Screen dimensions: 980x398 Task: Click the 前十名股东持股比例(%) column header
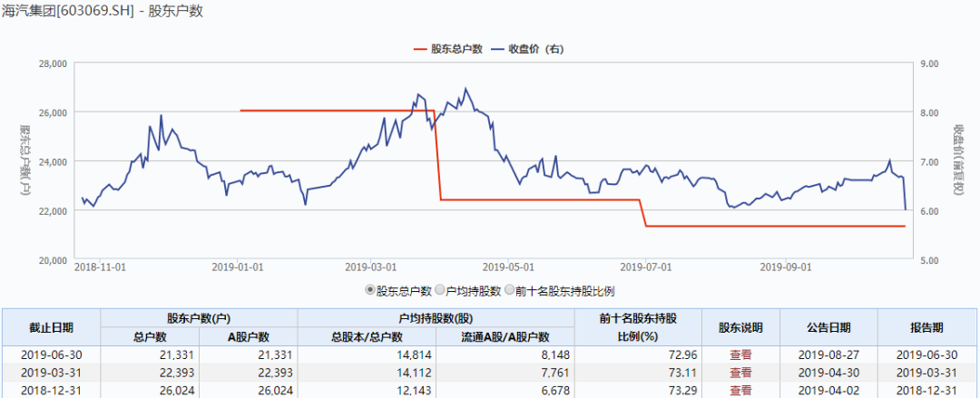pyautogui.click(x=638, y=327)
